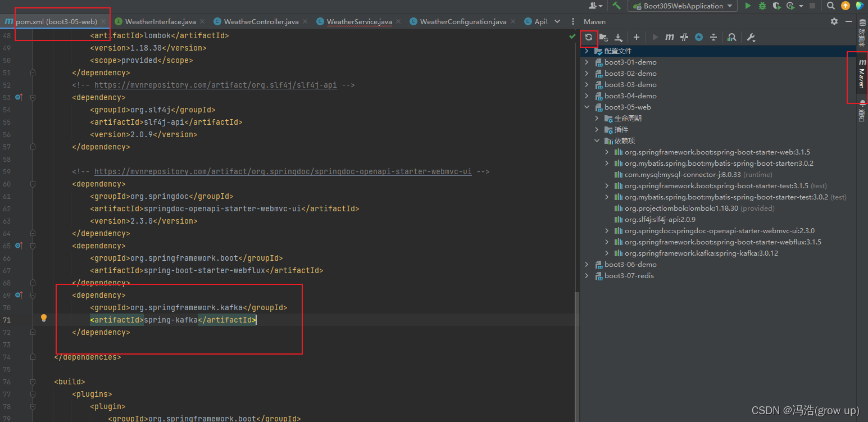This screenshot has height=422, width=868.
Task: Toggle Maven offline mode
Action: click(684, 37)
